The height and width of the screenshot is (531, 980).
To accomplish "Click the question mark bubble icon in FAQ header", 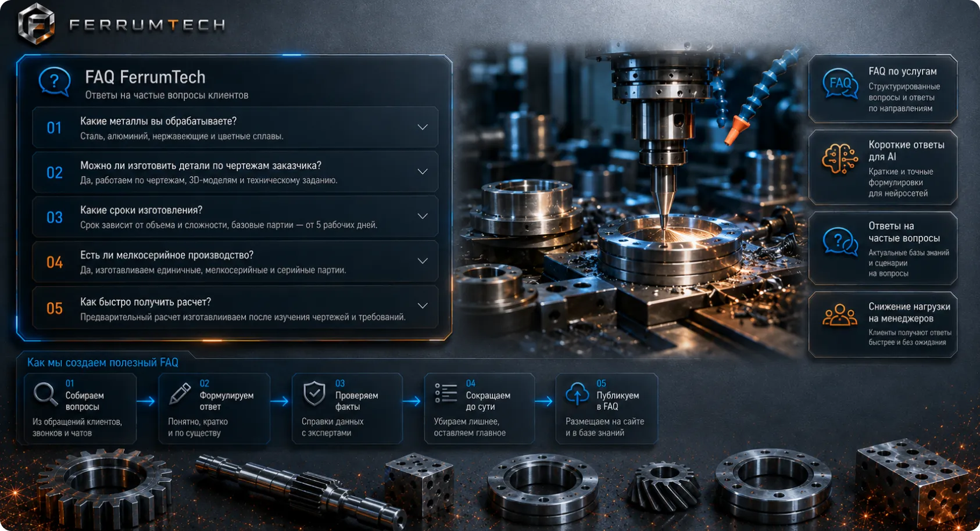I will tap(55, 82).
